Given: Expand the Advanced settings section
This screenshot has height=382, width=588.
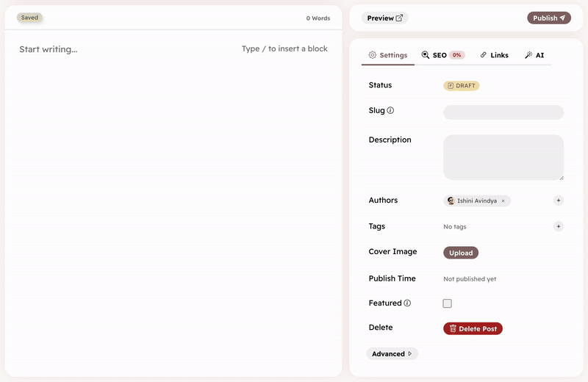Looking at the screenshot, I should point(392,354).
